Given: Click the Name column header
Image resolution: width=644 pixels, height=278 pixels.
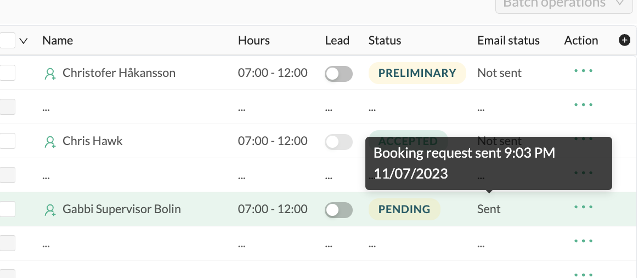Looking at the screenshot, I should point(58,40).
